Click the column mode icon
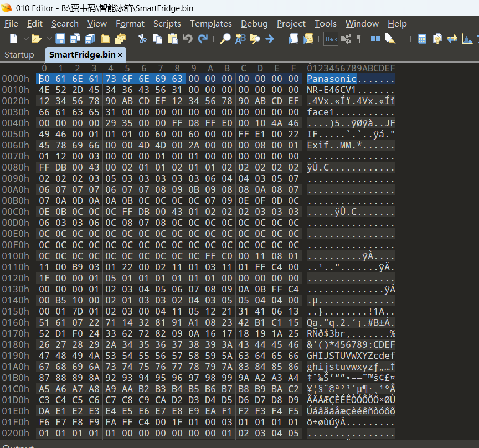Screen dimensions: 479x448 [375, 39]
